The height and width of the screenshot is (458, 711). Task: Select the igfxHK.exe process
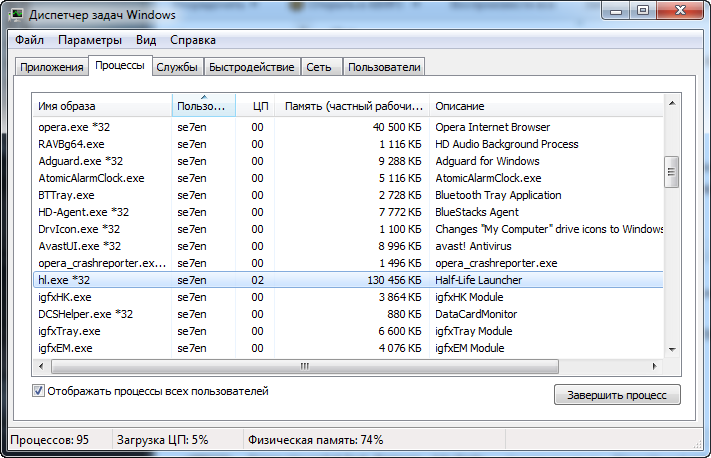[x=348, y=297]
